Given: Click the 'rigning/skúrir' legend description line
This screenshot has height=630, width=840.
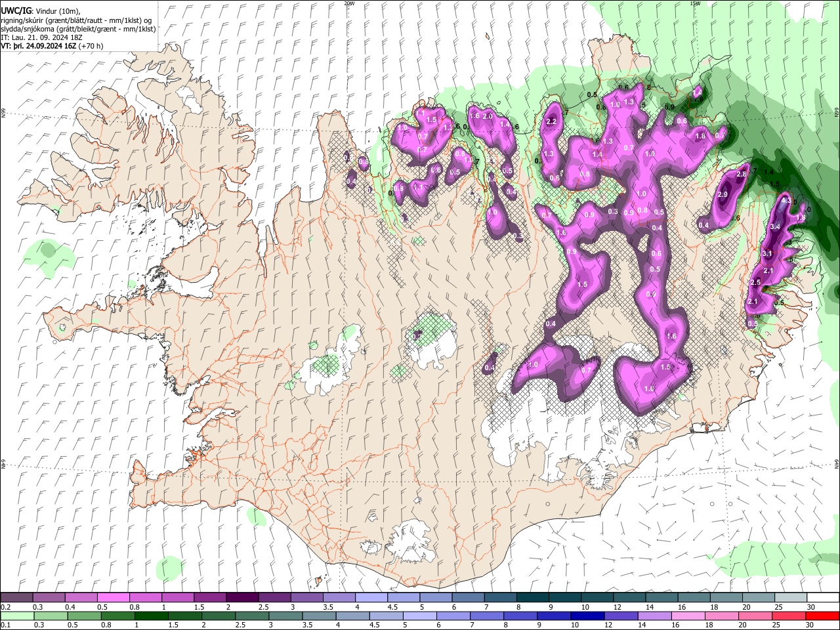Looking at the screenshot, I should click(x=77, y=20).
